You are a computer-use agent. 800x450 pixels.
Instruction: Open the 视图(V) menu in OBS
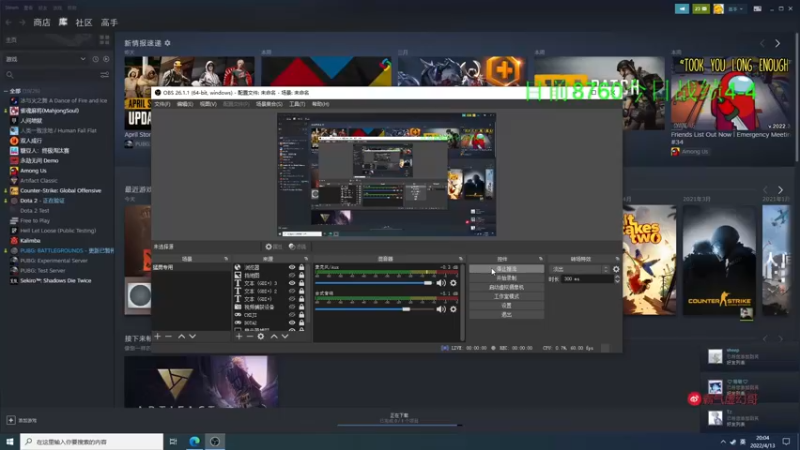(x=208, y=104)
